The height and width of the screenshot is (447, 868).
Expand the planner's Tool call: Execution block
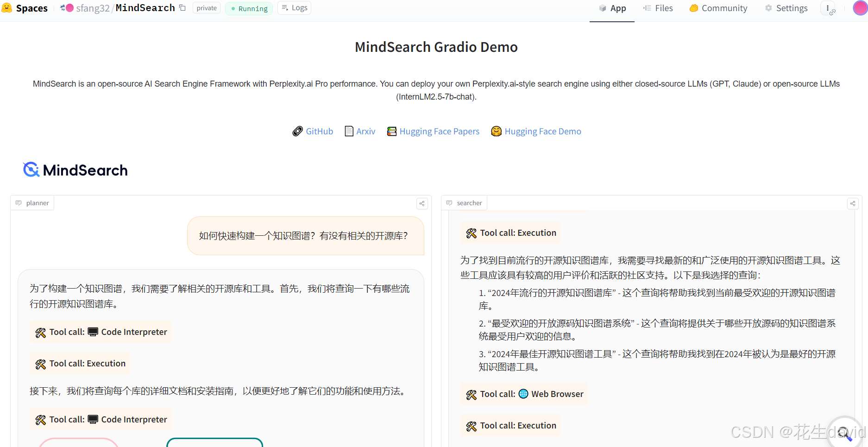click(x=80, y=364)
